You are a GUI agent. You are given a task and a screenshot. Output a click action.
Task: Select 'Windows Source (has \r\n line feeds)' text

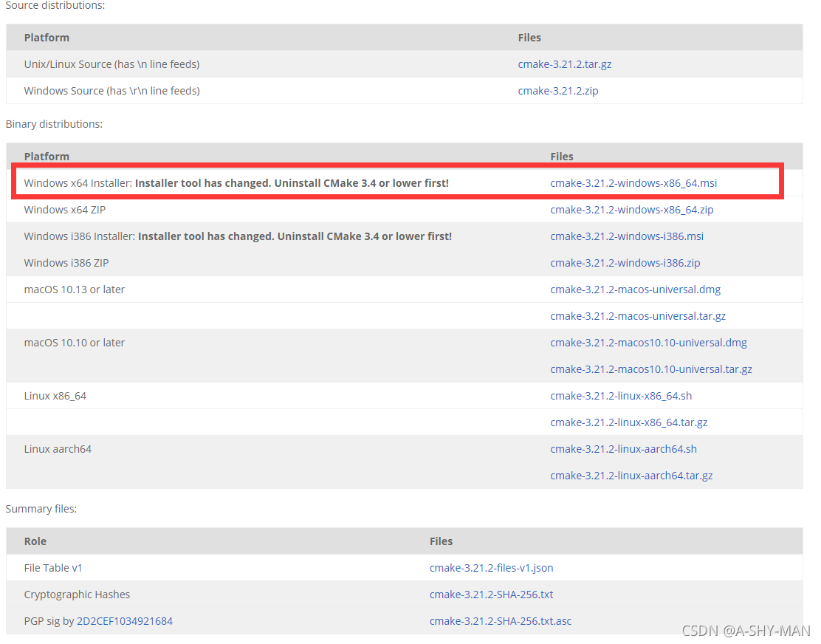pyautogui.click(x=112, y=91)
